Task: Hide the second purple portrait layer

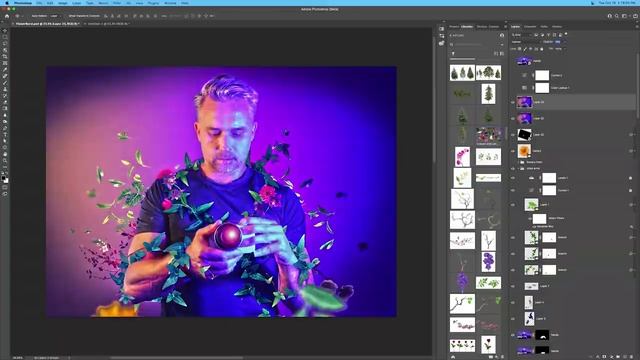Action: (x=513, y=118)
